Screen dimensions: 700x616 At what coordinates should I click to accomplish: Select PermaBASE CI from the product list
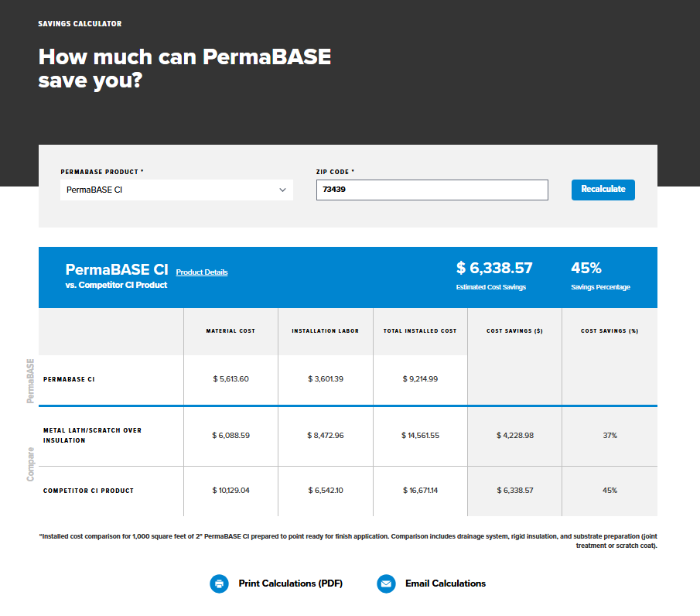point(176,190)
